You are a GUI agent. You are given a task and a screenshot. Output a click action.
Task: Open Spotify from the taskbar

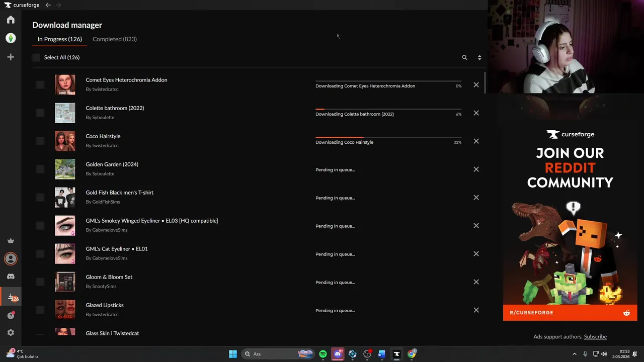[x=323, y=354]
